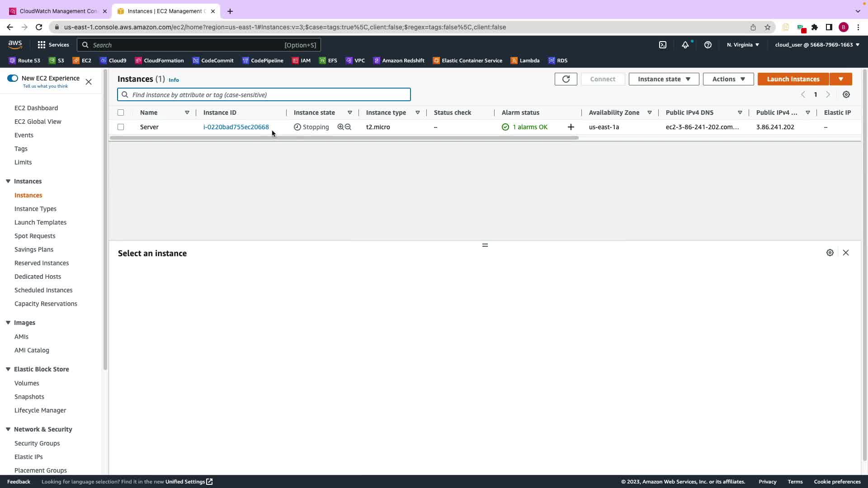Click the help question mark icon
868x488 pixels.
708,45
